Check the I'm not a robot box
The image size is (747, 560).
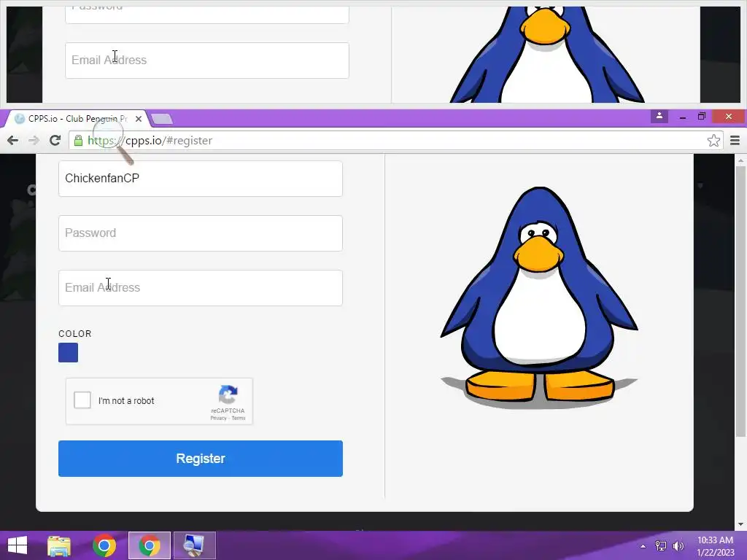(x=82, y=400)
